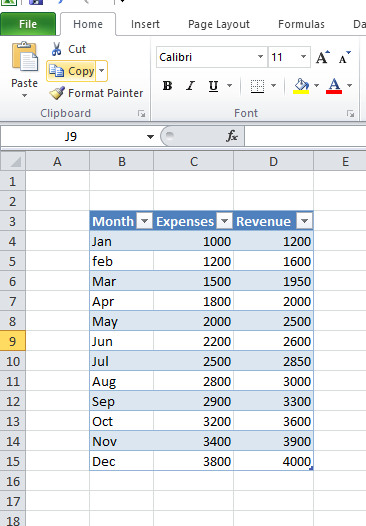Select the Expenses cell 1800

(194, 301)
